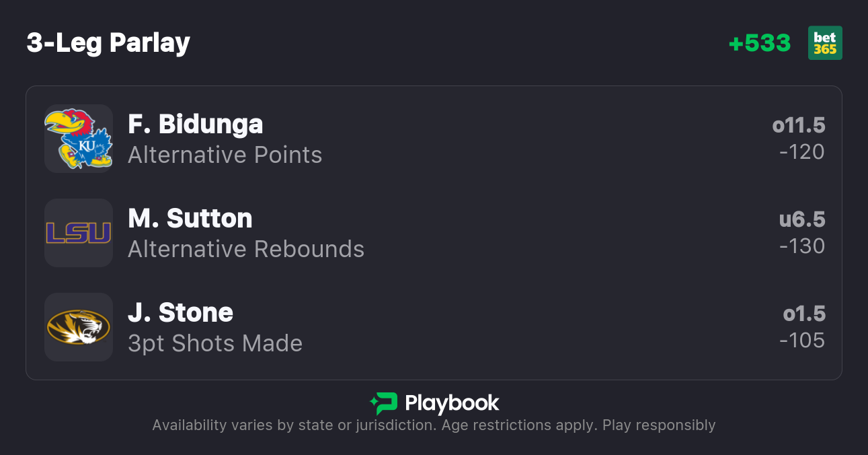Click the Playbook logo icon
The height and width of the screenshot is (455, 868).
pos(383,403)
